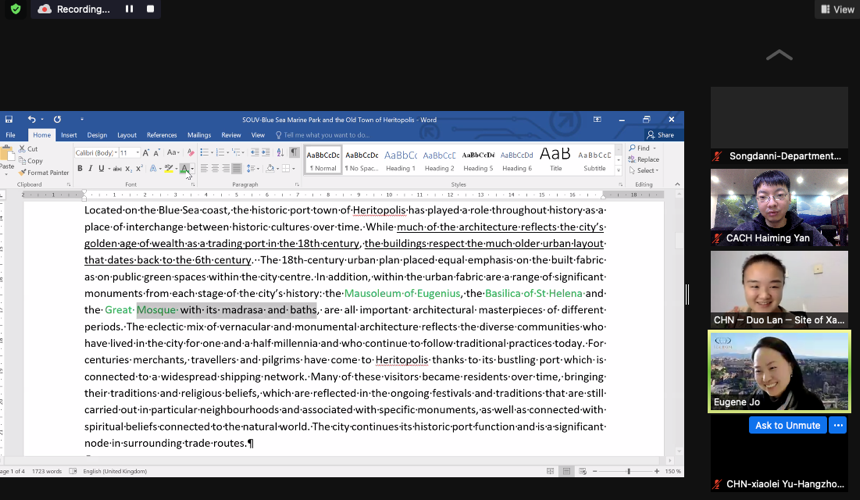
Task: Switch to Print Layout view in status bar
Action: pyautogui.click(x=567, y=471)
